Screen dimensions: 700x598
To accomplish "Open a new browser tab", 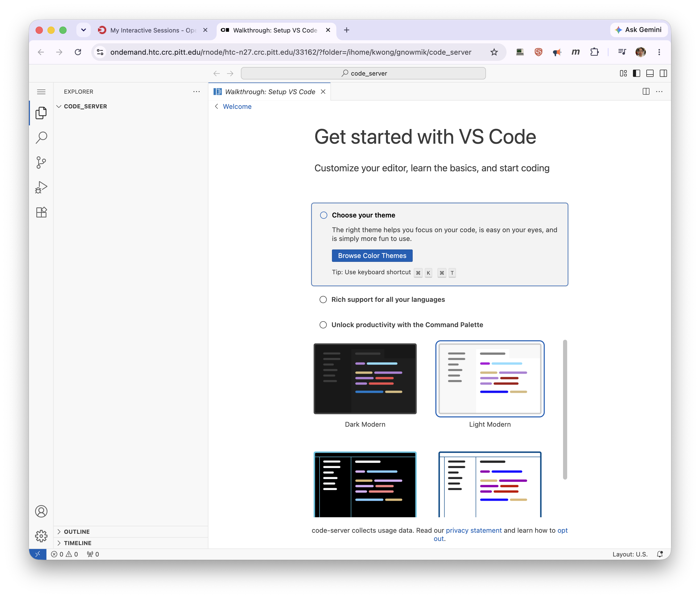I will click(347, 30).
